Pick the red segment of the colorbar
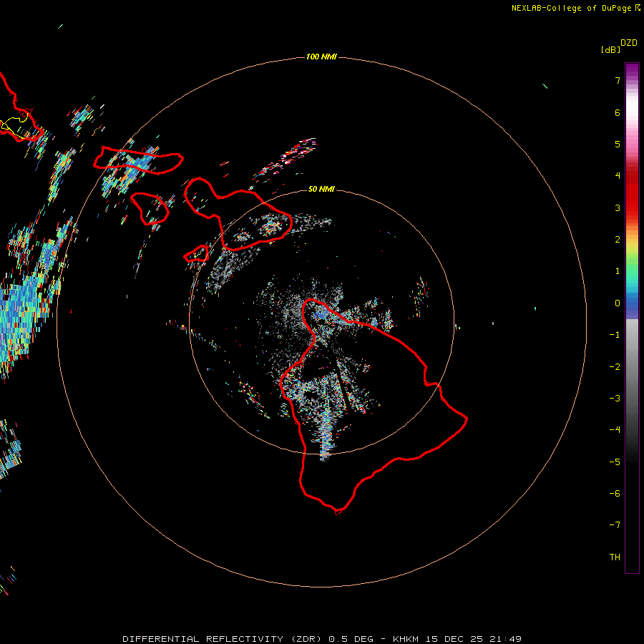644x644 pixels. (x=632, y=193)
